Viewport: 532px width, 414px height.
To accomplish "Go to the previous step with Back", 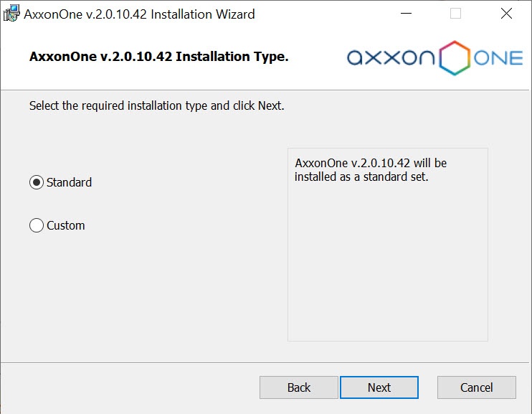I will pyautogui.click(x=298, y=387).
